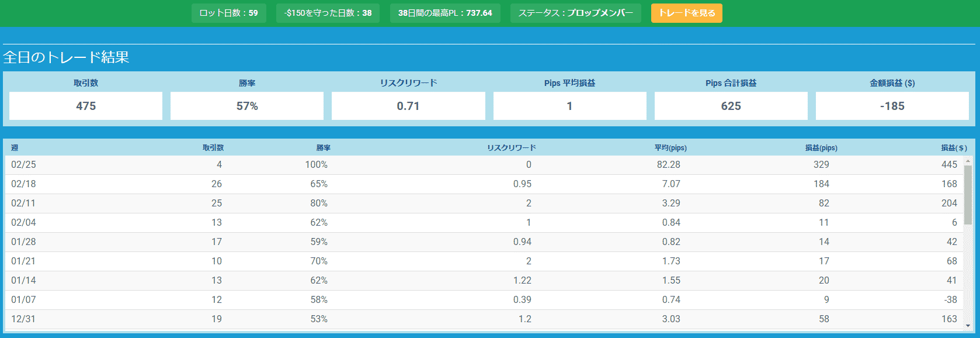980x338 pixels.
Task: Click the Pips 合計損益 card showing 625
Action: pyautogui.click(x=731, y=106)
